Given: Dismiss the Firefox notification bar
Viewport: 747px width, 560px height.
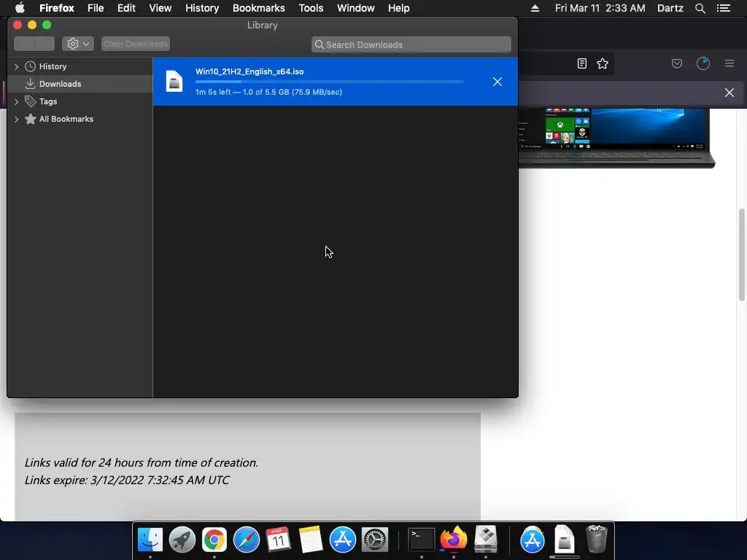Looking at the screenshot, I should point(729,93).
